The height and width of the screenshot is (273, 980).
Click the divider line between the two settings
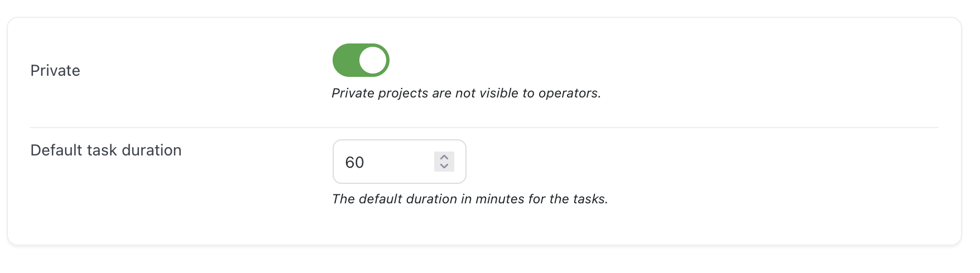click(484, 128)
